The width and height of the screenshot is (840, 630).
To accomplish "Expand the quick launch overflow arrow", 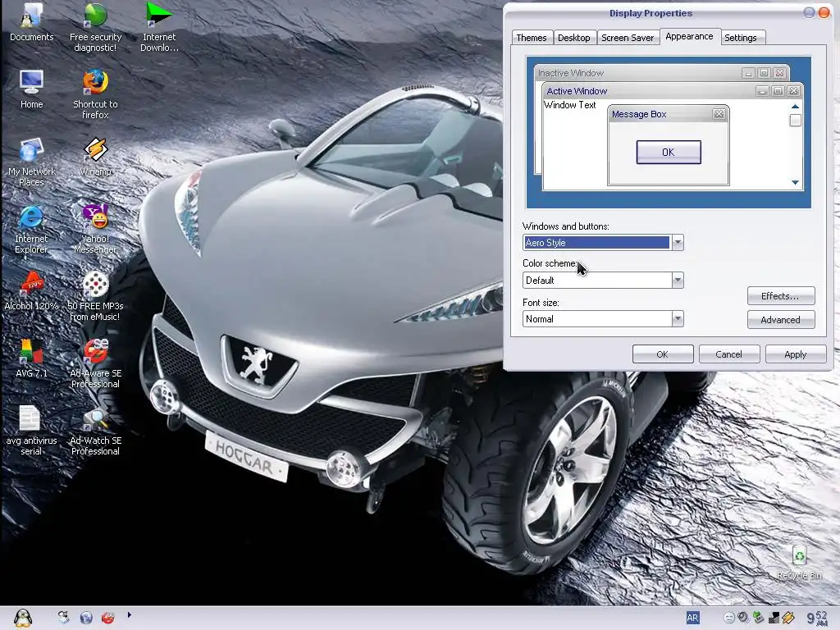I will point(129,615).
